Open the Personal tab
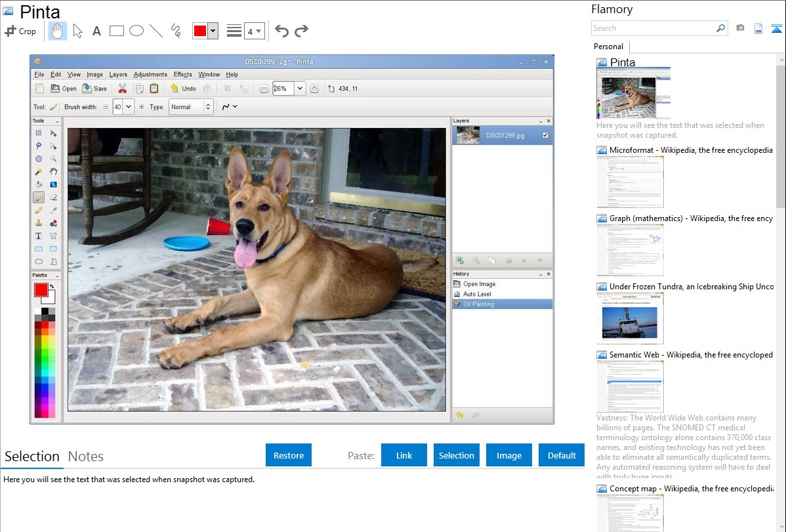The width and height of the screenshot is (786, 532). [608, 47]
